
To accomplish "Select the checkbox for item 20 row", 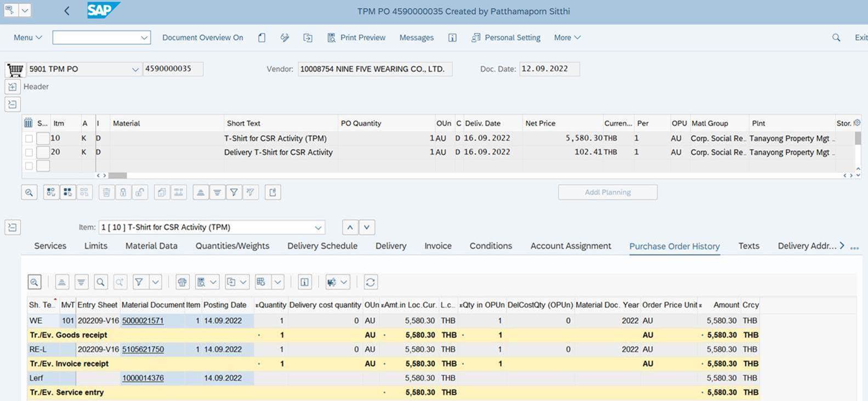I will [29, 152].
